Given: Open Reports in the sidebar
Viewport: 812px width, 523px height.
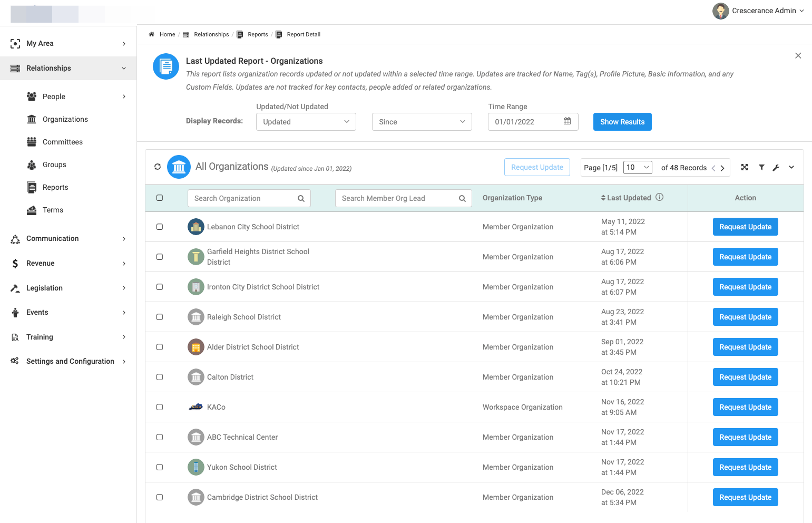Looking at the screenshot, I should pyautogui.click(x=55, y=187).
